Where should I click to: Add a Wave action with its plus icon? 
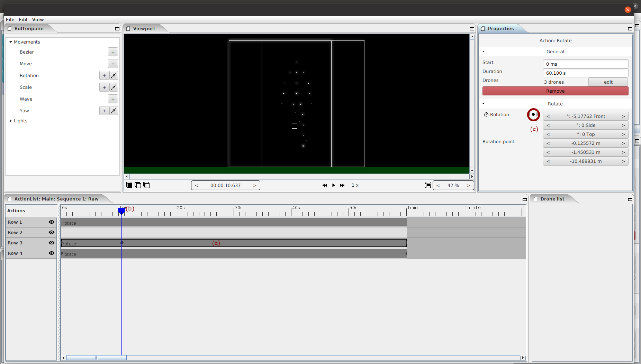click(113, 99)
